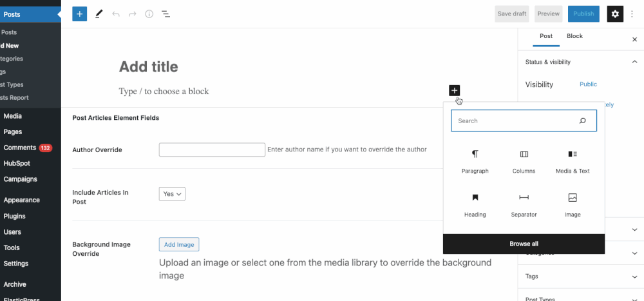The image size is (644, 301).
Task: Focus the block Search field
Action: 524,121
